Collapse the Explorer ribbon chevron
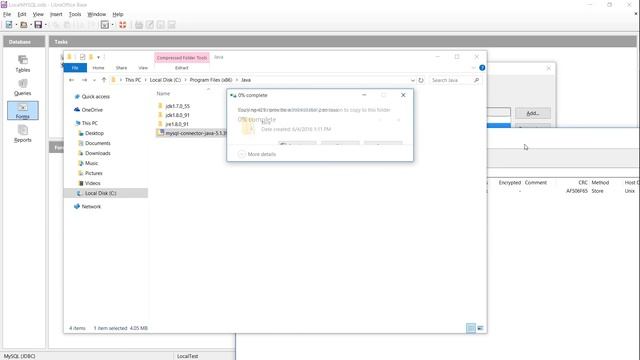 tap(473, 68)
